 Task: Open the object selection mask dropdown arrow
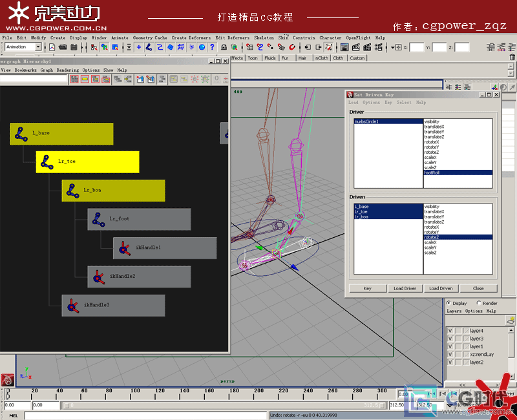point(129,47)
